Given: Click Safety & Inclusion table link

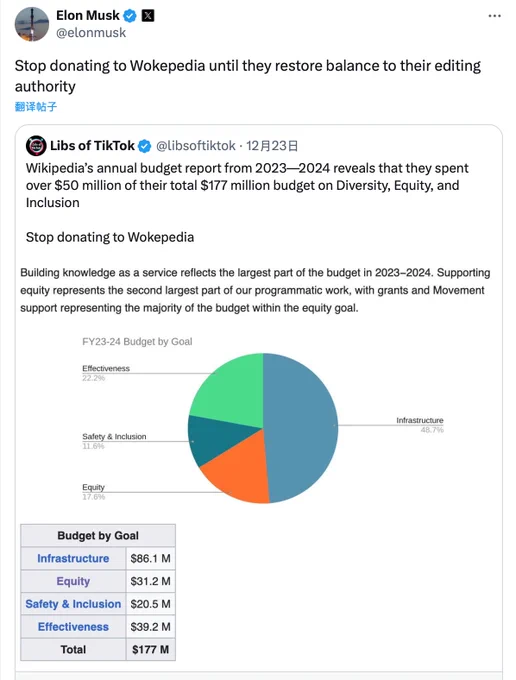Looking at the screenshot, I should (73, 604).
